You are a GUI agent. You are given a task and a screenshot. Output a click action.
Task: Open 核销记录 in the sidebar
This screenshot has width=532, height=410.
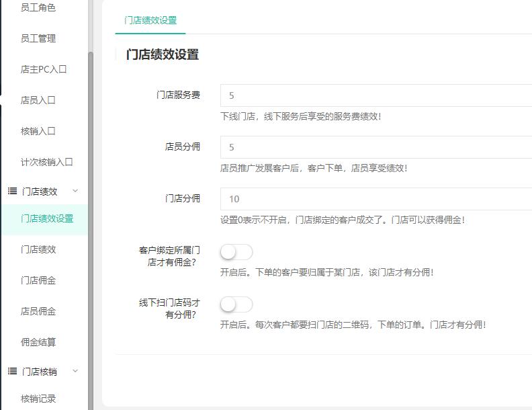click(x=38, y=399)
